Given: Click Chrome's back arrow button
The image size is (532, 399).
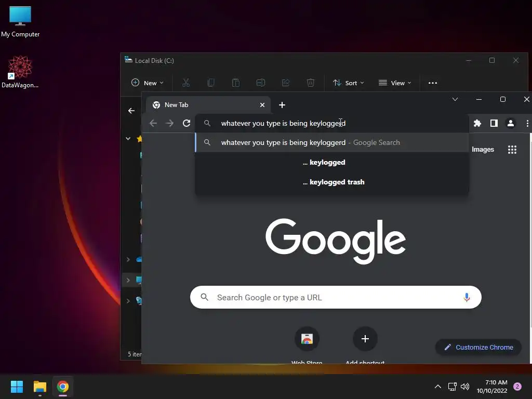Looking at the screenshot, I should click(x=153, y=123).
